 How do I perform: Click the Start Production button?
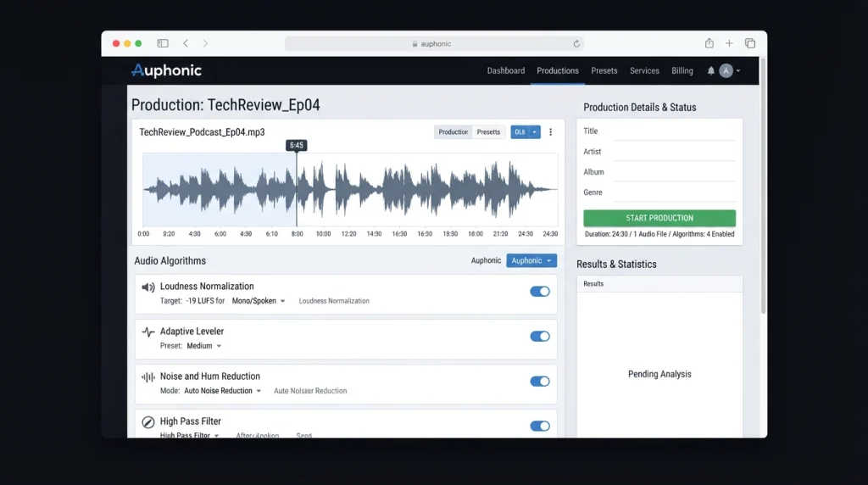[659, 218]
